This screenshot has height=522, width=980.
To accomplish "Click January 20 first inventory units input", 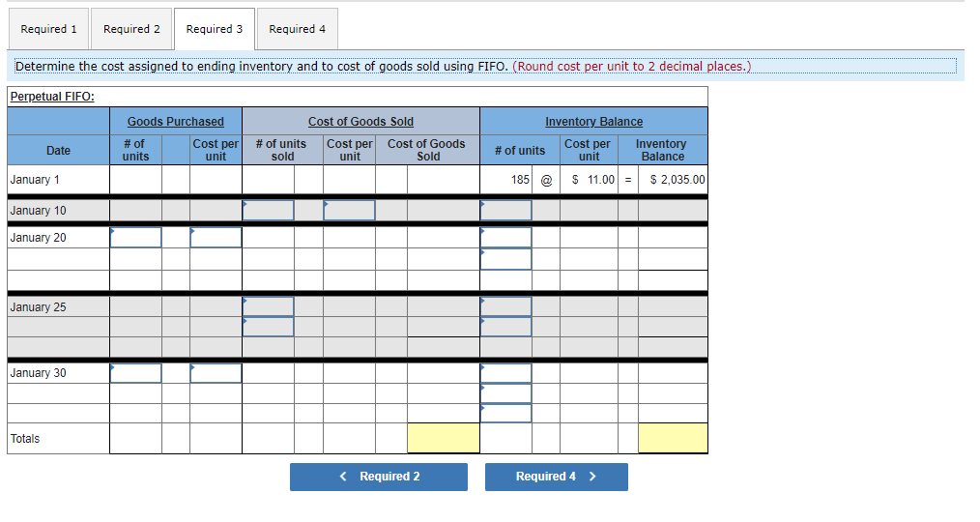I will pos(506,238).
